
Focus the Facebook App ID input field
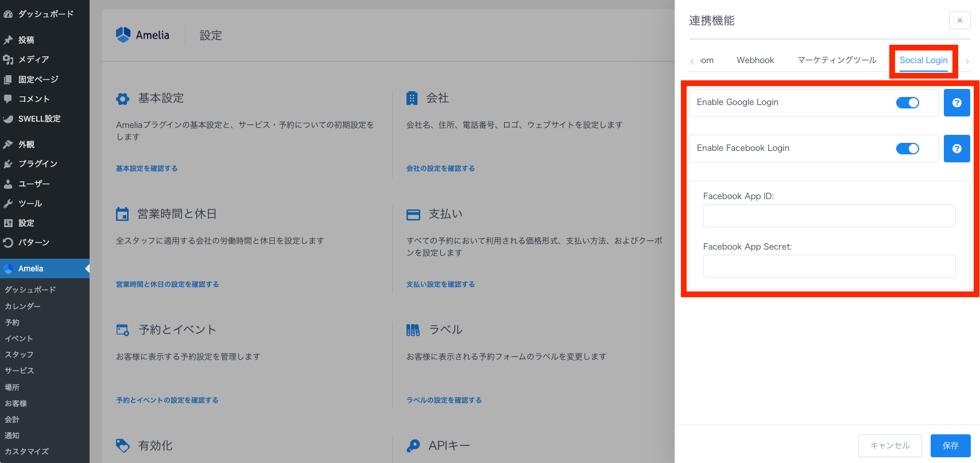[x=829, y=216]
